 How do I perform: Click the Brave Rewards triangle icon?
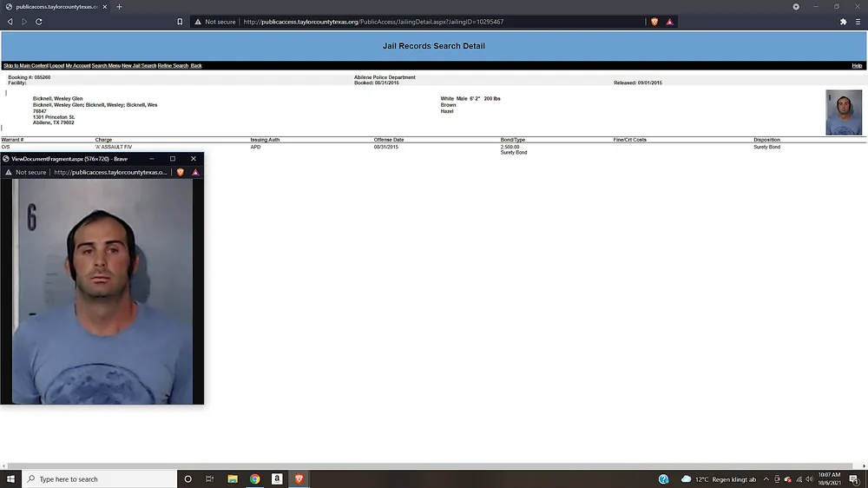tap(669, 22)
